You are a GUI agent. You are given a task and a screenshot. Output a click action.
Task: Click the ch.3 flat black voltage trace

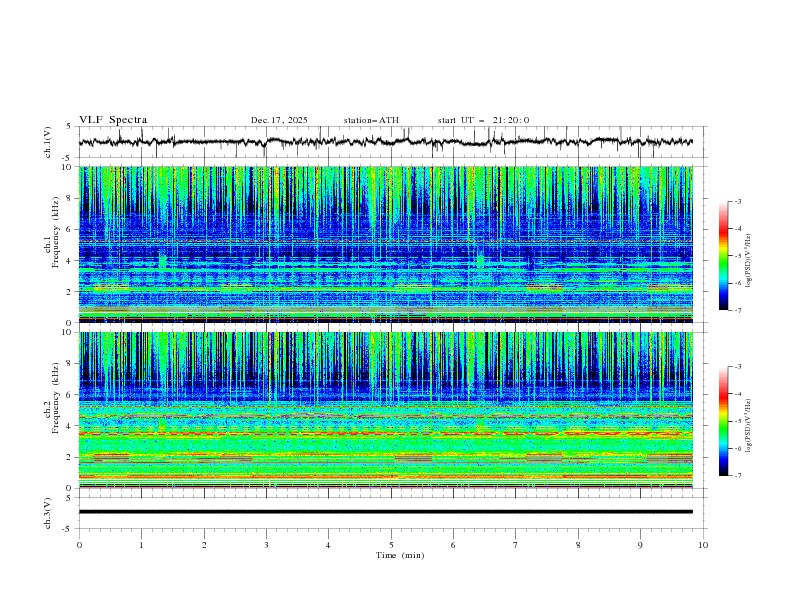click(390, 512)
